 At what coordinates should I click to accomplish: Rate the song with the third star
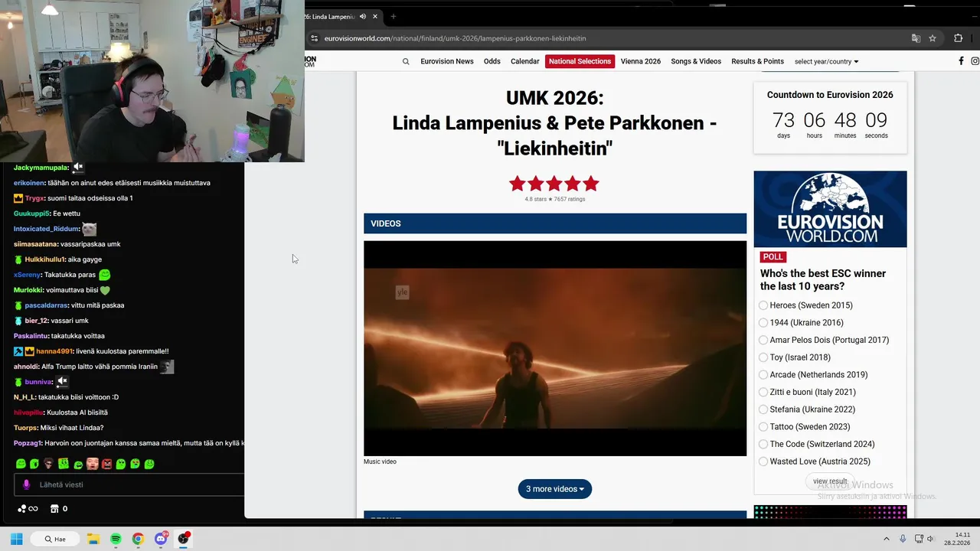pos(554,184)
